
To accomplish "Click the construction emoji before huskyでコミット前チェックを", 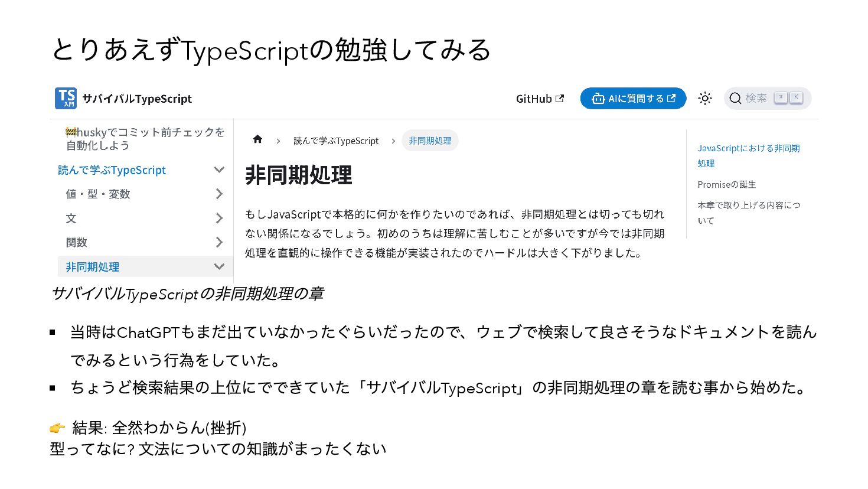I will coord(71,132).
